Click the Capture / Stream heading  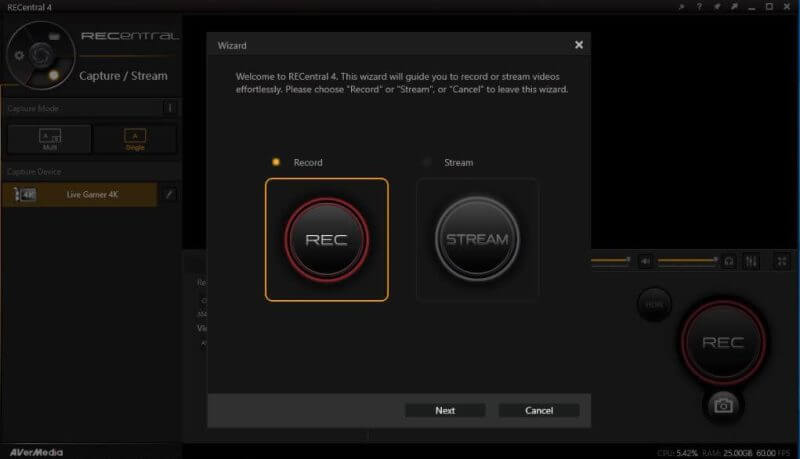[123, 75]
